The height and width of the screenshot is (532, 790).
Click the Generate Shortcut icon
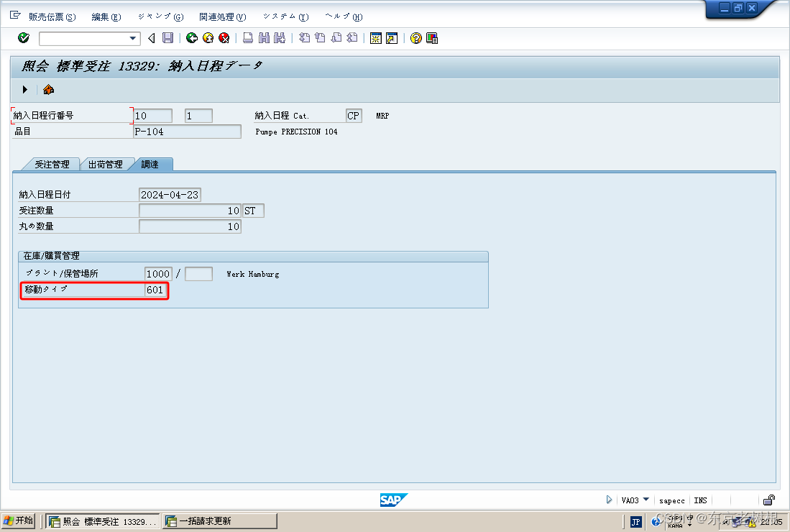pos(392,38)
